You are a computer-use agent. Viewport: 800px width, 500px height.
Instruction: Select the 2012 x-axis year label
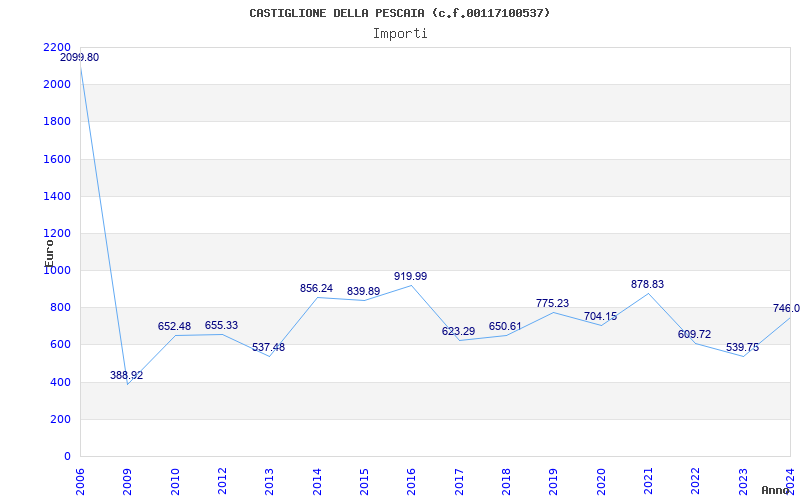click(222, 481)
